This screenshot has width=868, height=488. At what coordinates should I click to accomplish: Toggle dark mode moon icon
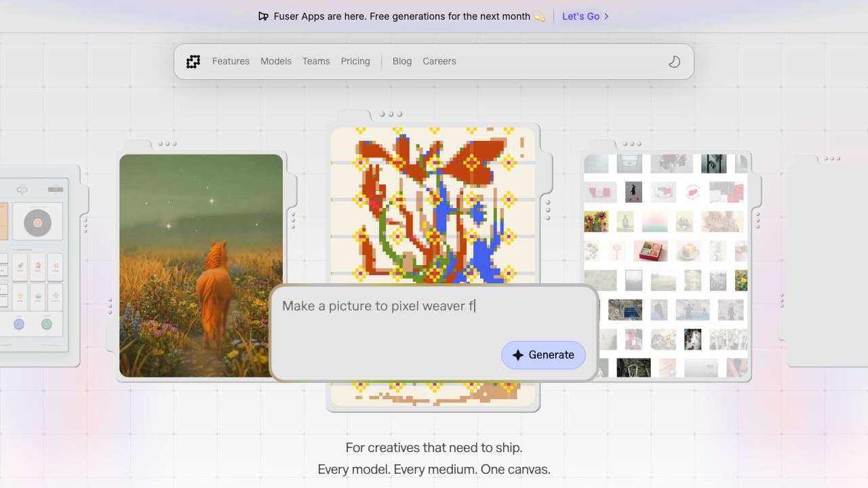click(x=674, y=62)
